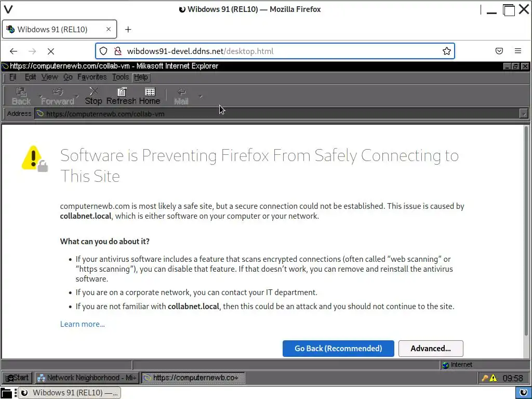Click the Start button on Wibdows taskbar

point(17,378)
